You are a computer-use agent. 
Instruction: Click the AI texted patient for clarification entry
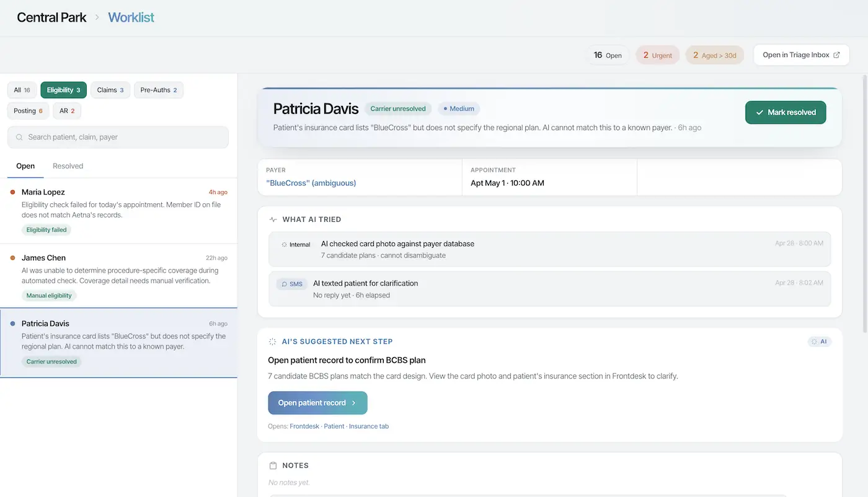(549, 289)
